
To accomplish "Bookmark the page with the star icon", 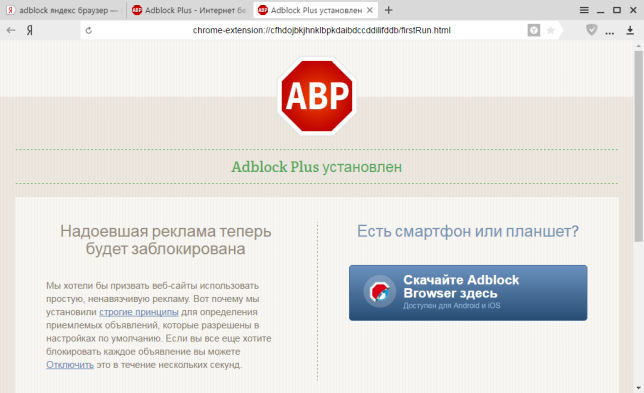I will tap(551, 30).
